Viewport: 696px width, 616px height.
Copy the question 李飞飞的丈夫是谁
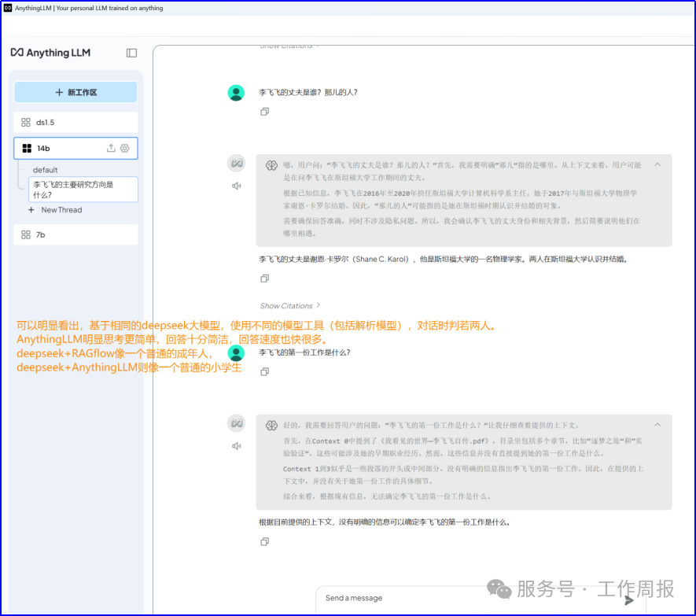[x=264, y=112]
